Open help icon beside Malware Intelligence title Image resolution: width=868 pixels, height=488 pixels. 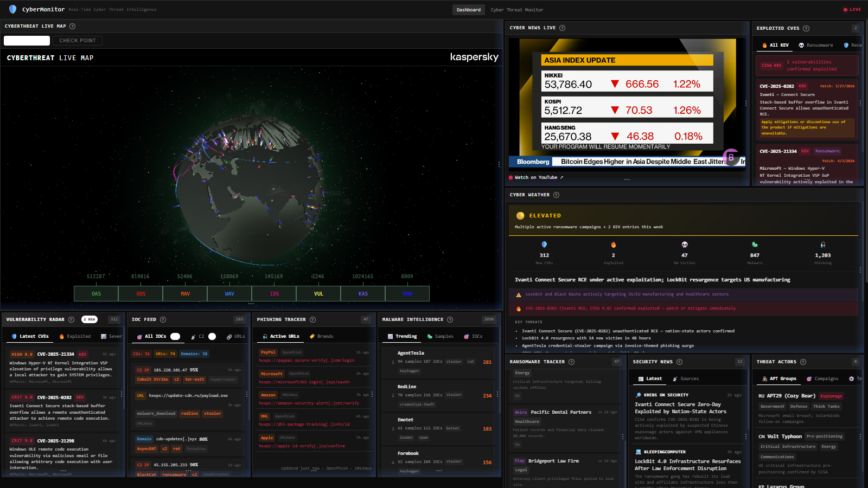(450, 319)
